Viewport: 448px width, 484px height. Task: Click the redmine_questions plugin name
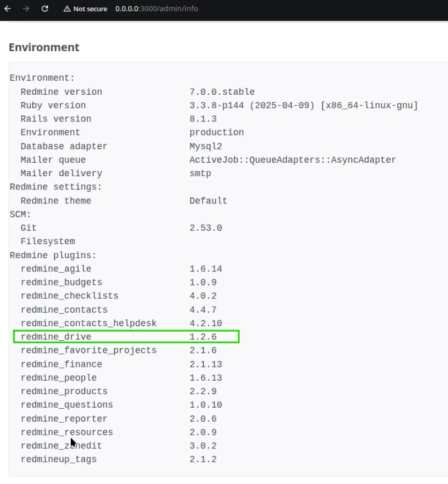pyautogui.click(x=67, y=405)
